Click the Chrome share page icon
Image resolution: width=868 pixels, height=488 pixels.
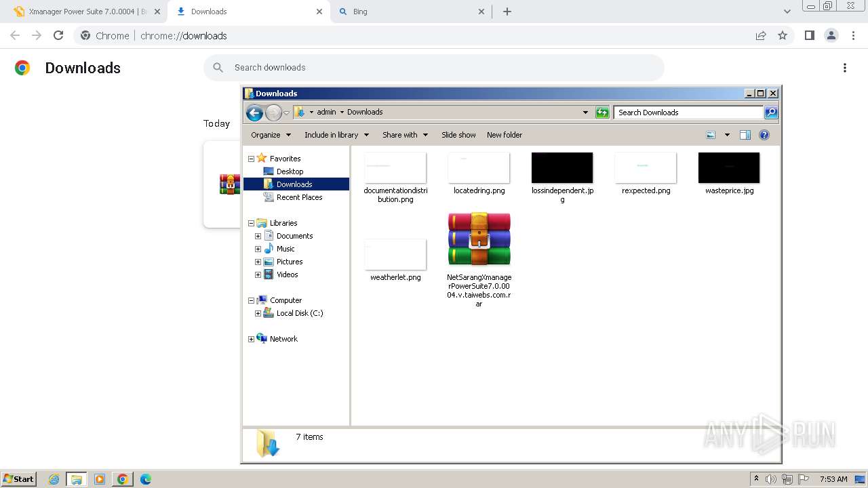click(x=761, y=35)
